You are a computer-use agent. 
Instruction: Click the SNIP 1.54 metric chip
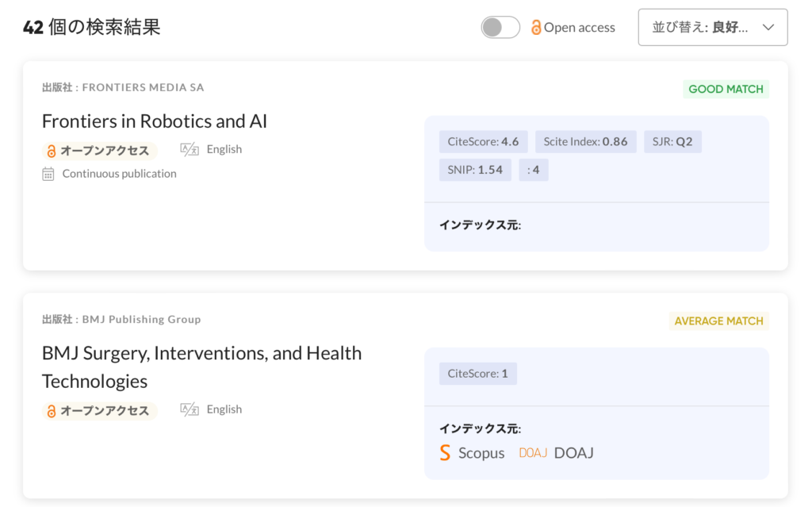[475, 170]
